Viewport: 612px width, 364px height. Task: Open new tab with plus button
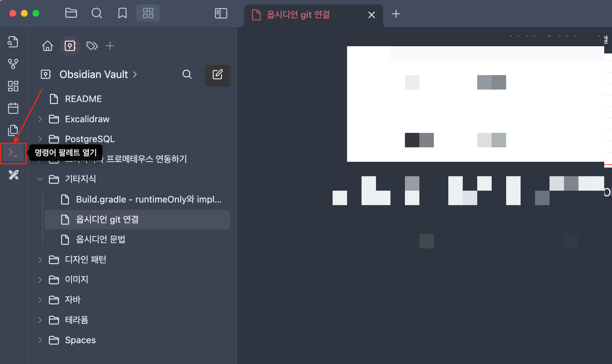396,14
